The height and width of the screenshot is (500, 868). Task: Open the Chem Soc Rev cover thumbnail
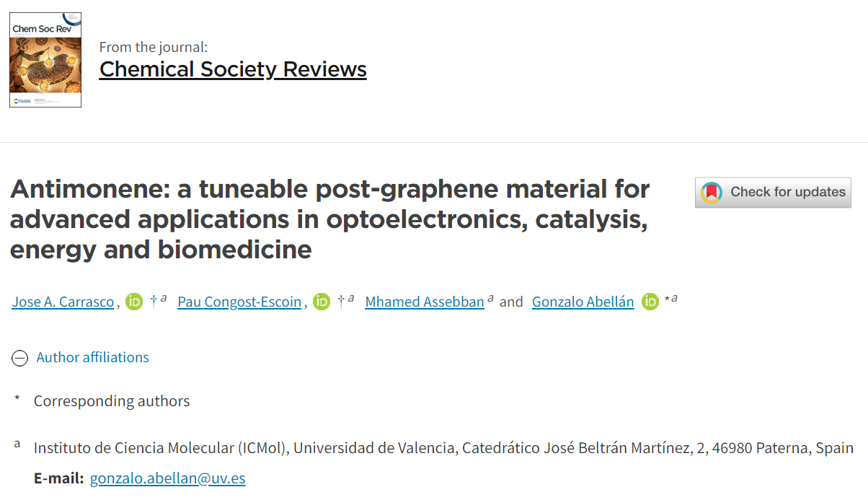pyautogui.click(x=45, y=60)
